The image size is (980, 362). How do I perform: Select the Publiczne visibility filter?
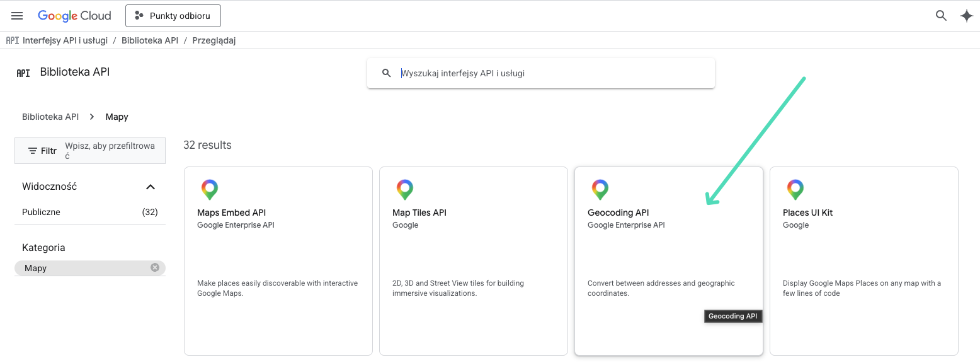pos(90,212)
